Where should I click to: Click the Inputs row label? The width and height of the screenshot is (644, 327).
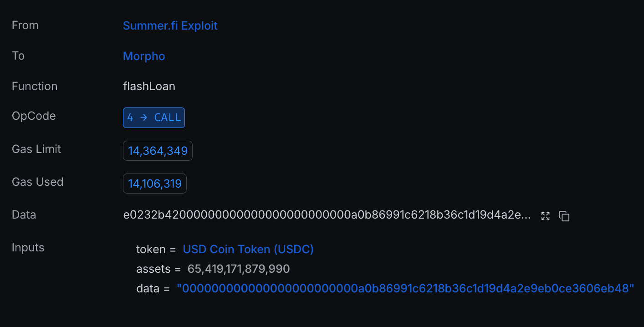pos(28,247)
